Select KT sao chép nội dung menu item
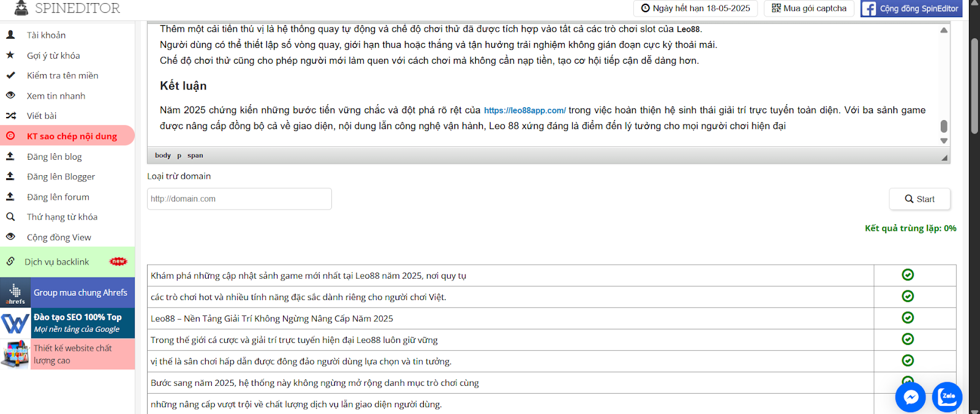The width and height of the screenshot is (980, 414). pos(67,136)
